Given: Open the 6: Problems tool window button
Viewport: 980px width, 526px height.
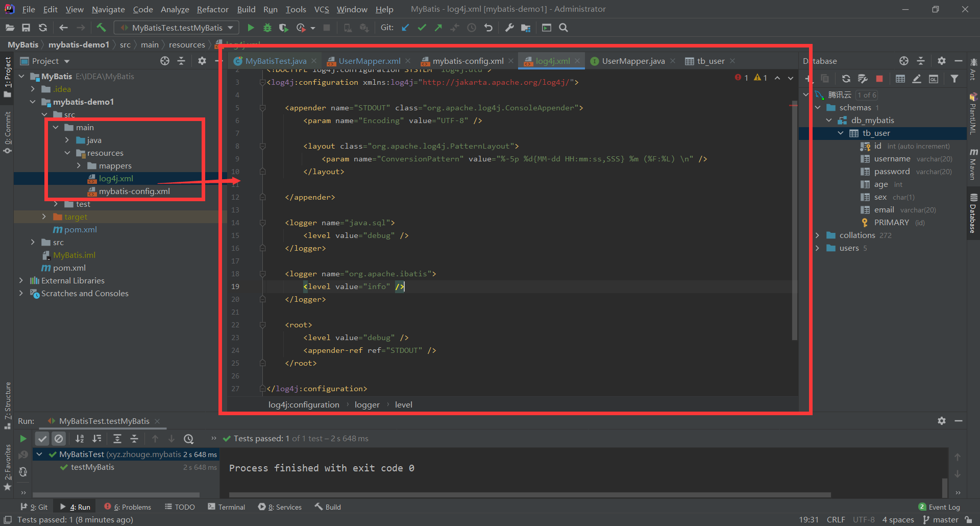Looking at the screenshot, I should [x=128, y=507].
